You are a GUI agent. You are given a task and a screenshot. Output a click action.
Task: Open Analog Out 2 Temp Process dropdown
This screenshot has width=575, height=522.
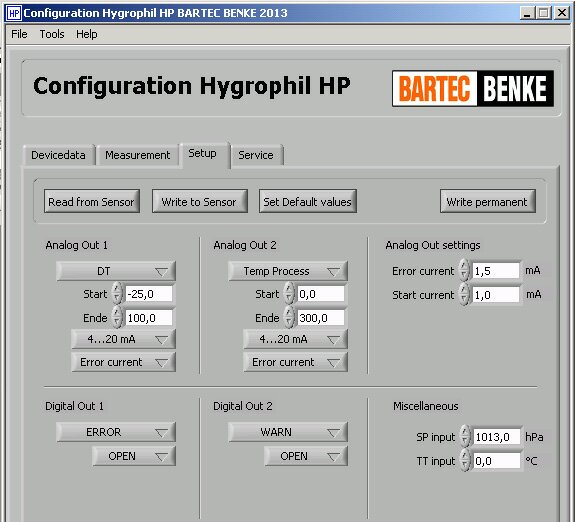tap(288, 271)
